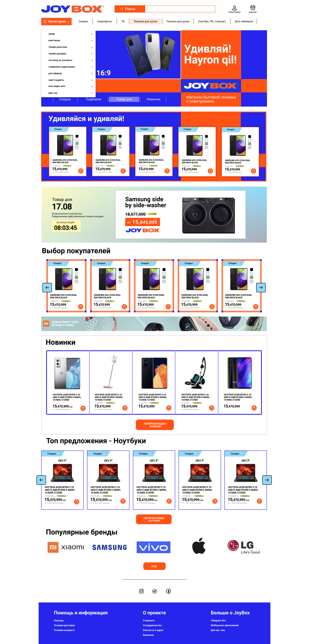The width and height of the screenshot is (309, 644).
Task: Click the left arrow in the Выбор покупателей carousel
Action: [47, 288]
